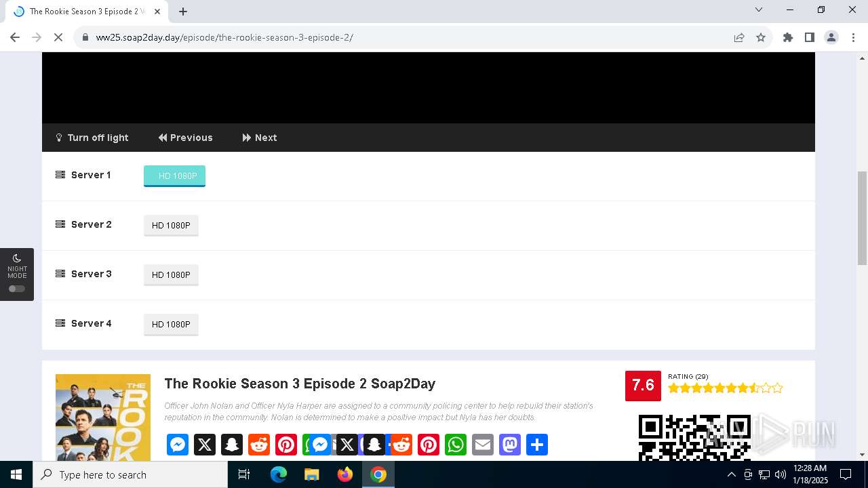Click the Server 4 stack icon

click(x=60, y=323)
